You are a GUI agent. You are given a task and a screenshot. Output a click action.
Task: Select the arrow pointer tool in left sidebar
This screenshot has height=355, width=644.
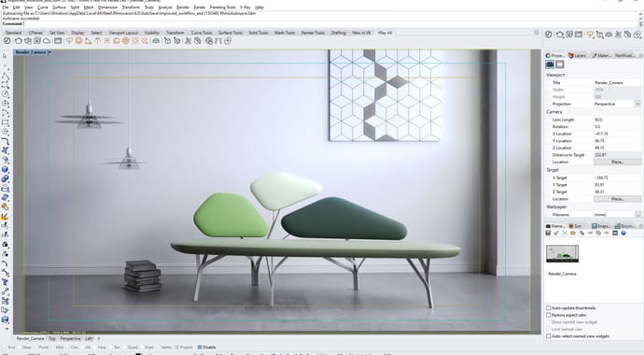pos(5,55)
